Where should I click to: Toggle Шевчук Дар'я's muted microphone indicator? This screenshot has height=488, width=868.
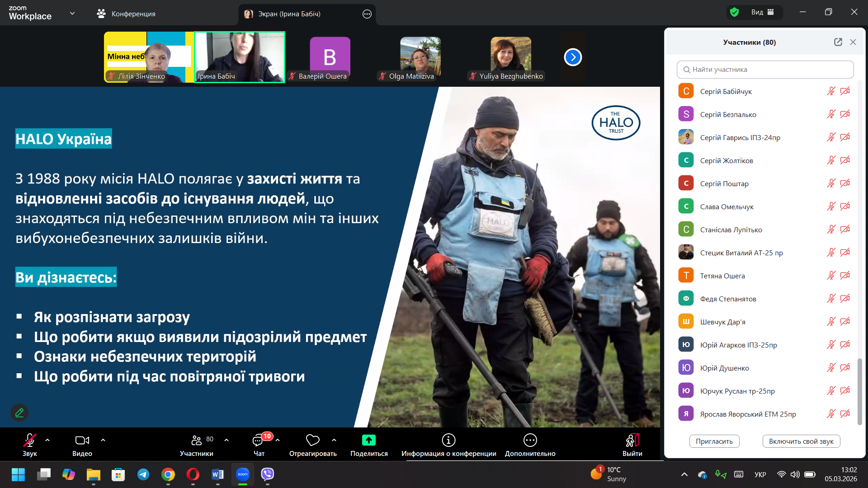[831, 321]
